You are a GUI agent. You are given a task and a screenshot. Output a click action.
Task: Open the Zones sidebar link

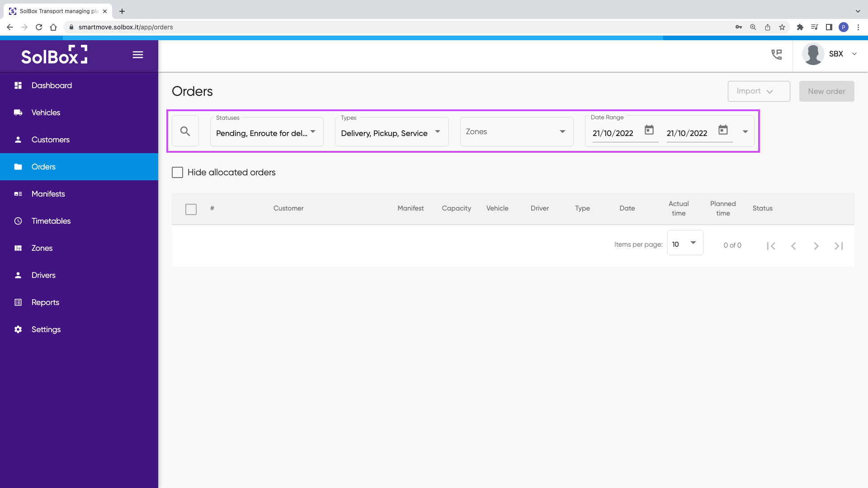(x=79, y=248)
